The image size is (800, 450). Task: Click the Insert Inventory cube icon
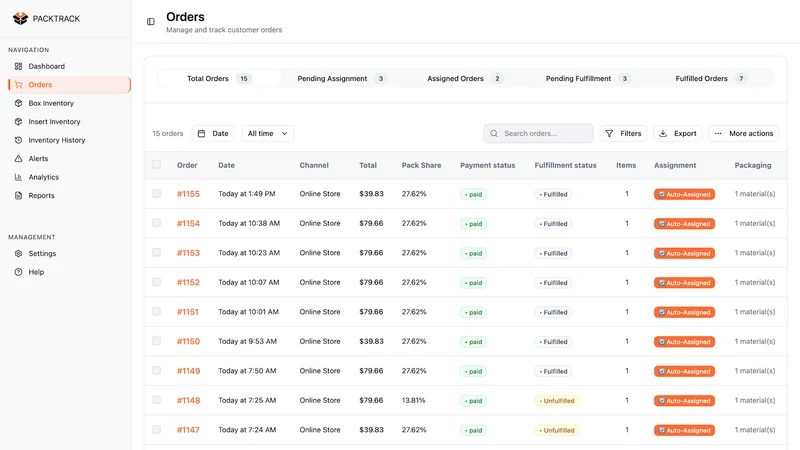click(x=18, y=121)
